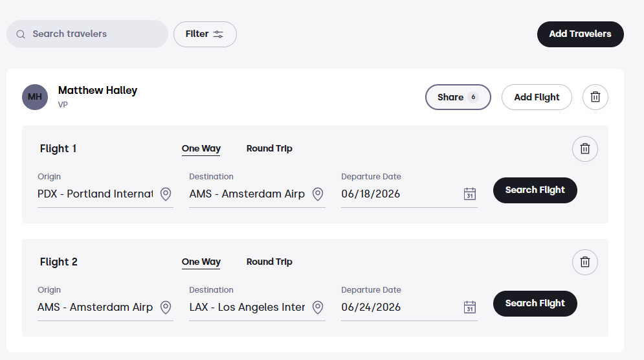Open calendar icon for Flight 2 departure date

[470, 307]
